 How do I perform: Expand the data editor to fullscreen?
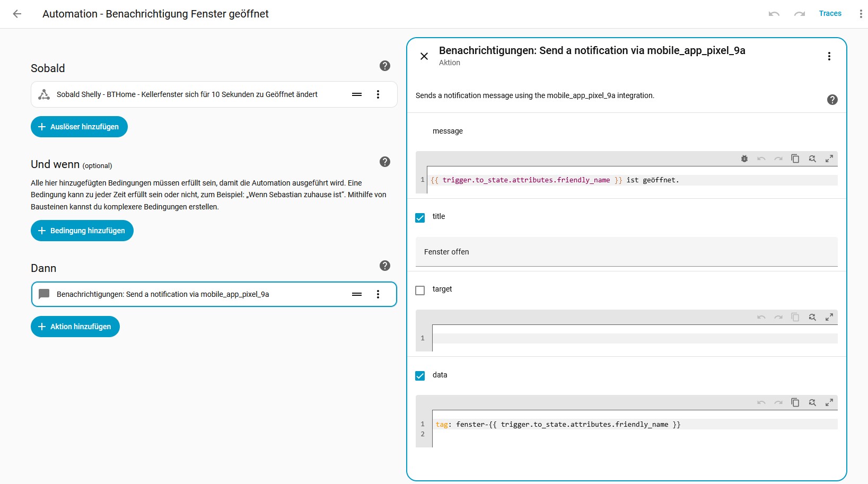(x=829, y=402)
